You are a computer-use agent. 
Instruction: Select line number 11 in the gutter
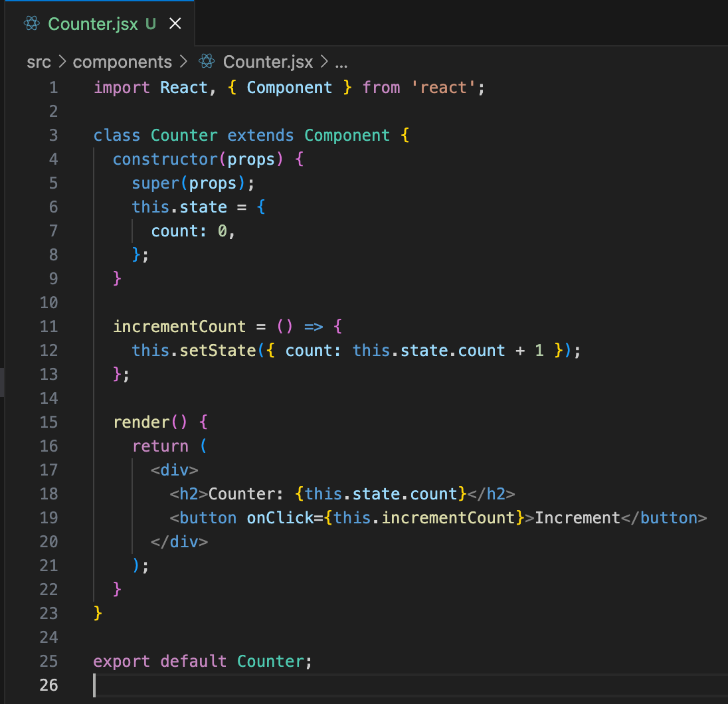(x=49, y=327)
